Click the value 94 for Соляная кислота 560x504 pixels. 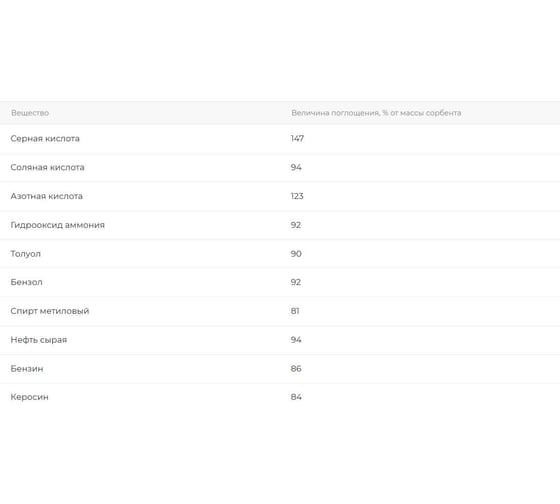(x=296, y=168)
